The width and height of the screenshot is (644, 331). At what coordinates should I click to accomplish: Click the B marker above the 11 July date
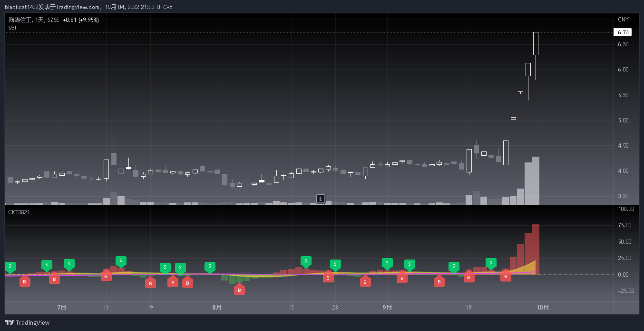pyautogui.click(x=106, y=275)
